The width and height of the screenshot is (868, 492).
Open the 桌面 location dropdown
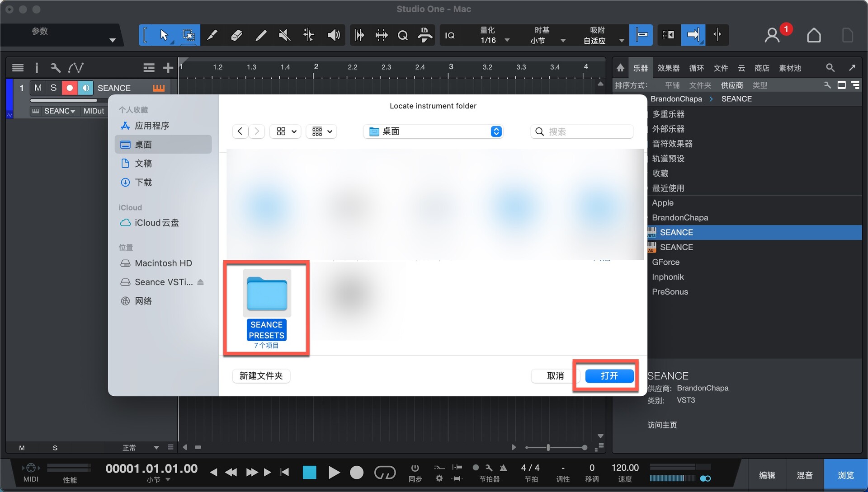click(x=433, y=131)
